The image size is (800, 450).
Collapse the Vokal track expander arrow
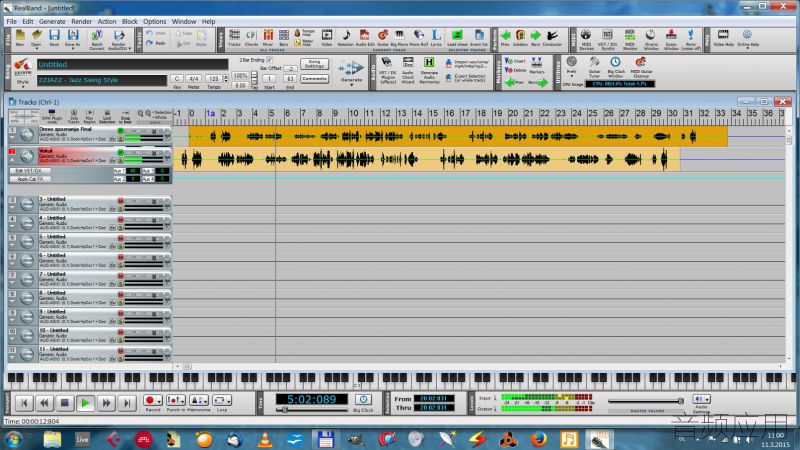(x=12, y=160)
